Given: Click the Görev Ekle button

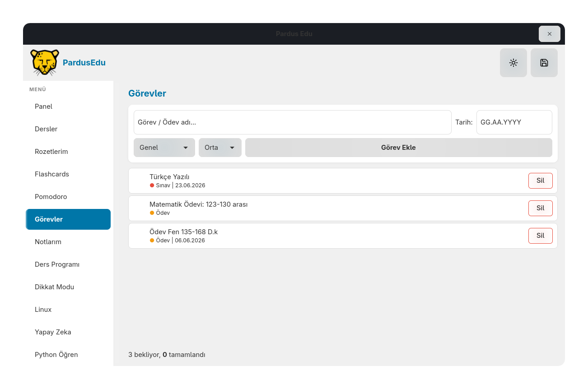Looking at the screenshot, I should click(x=398, y=148).
